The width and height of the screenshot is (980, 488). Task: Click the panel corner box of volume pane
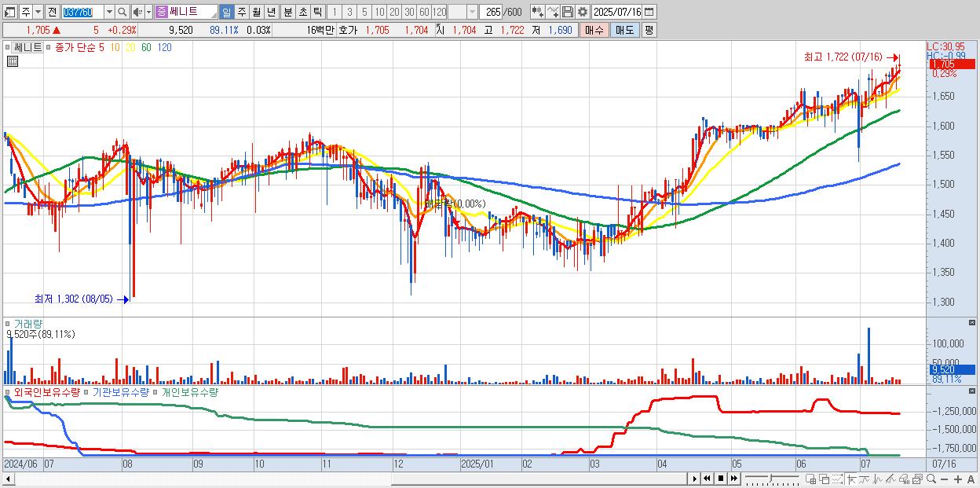(x=972, y=323)
